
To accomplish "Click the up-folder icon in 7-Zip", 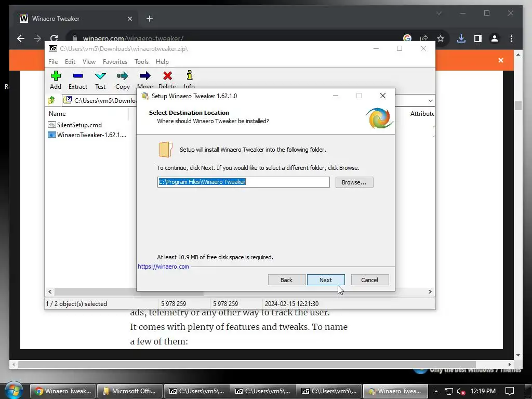I will [x=51, y=100].
